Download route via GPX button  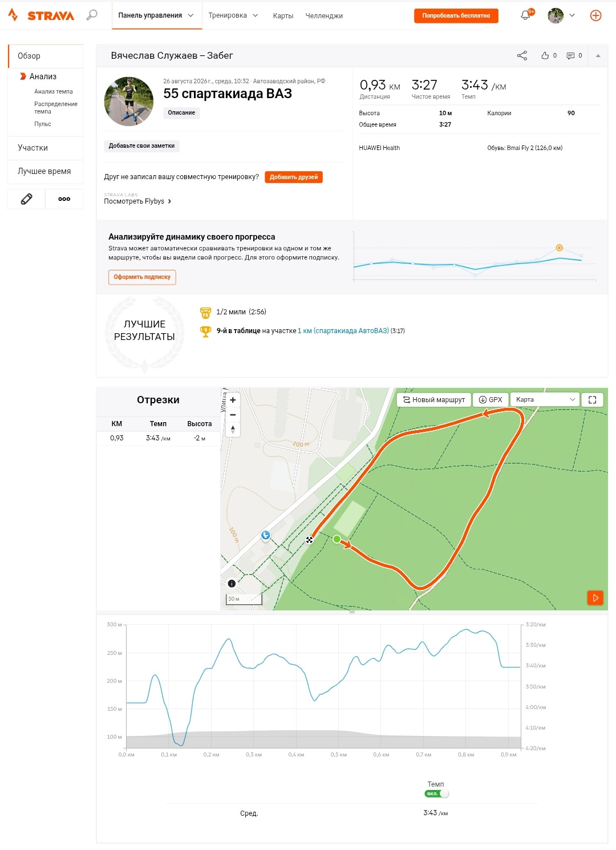[x=491, y=400]
